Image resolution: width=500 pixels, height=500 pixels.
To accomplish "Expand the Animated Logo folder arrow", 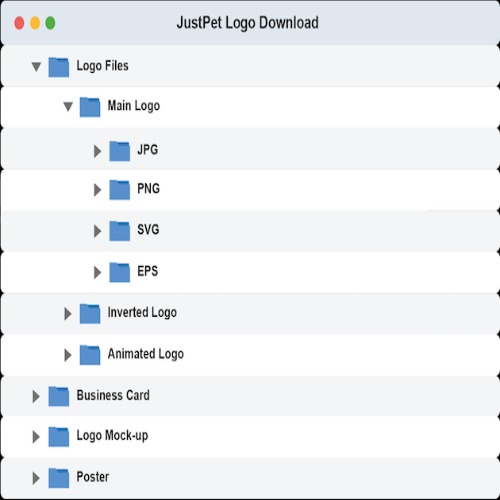I will pyautogui.click(x=68, y=355).
